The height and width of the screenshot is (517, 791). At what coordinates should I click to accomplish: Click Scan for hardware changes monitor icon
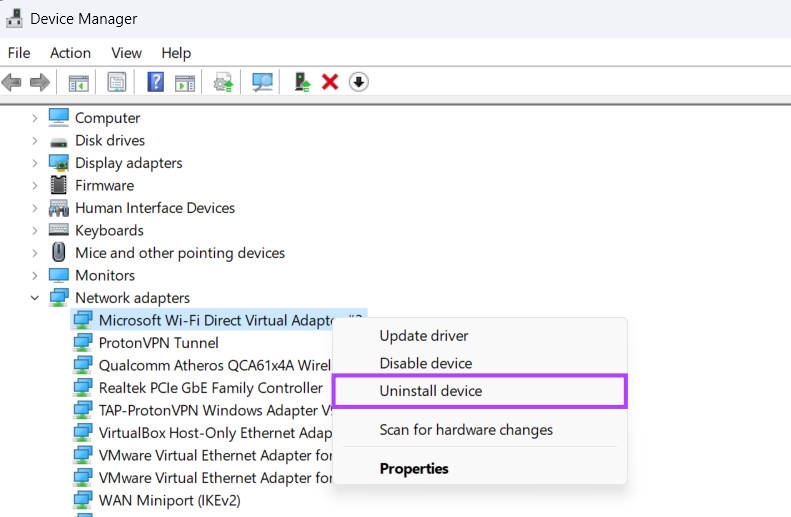(262, 82)
